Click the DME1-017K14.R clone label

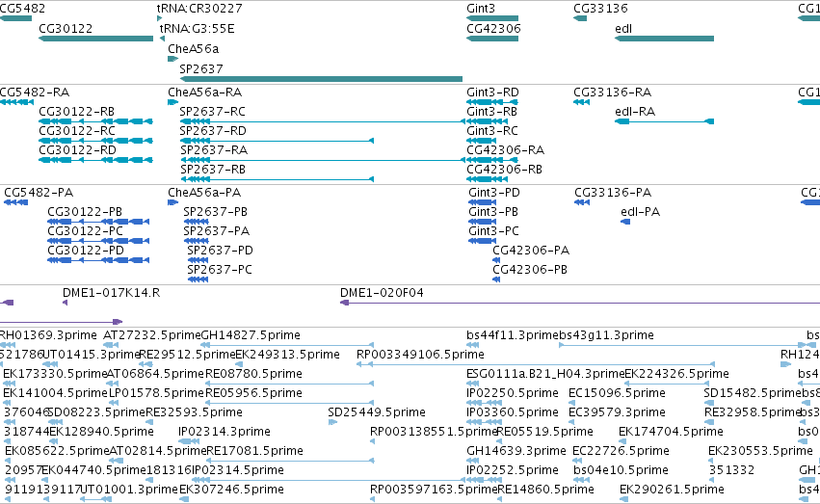112,293
